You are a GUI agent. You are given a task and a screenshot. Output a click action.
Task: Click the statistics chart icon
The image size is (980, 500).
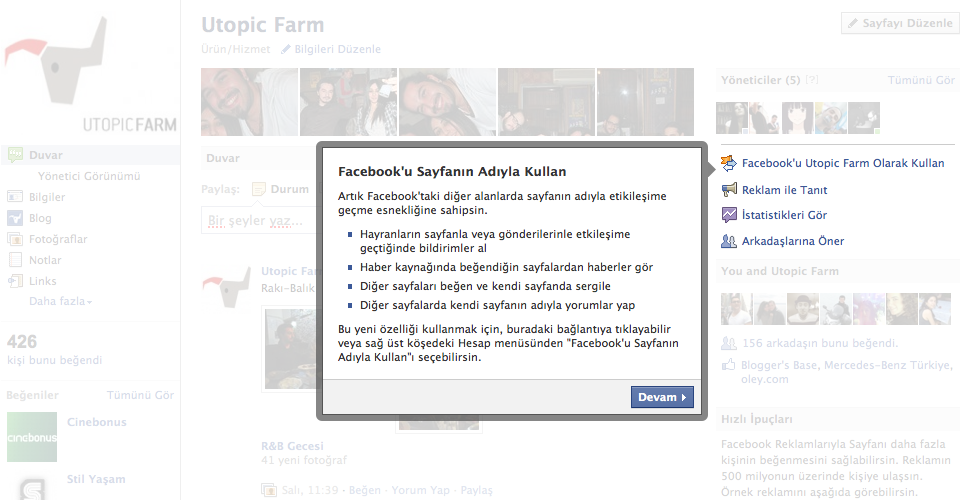729,215
